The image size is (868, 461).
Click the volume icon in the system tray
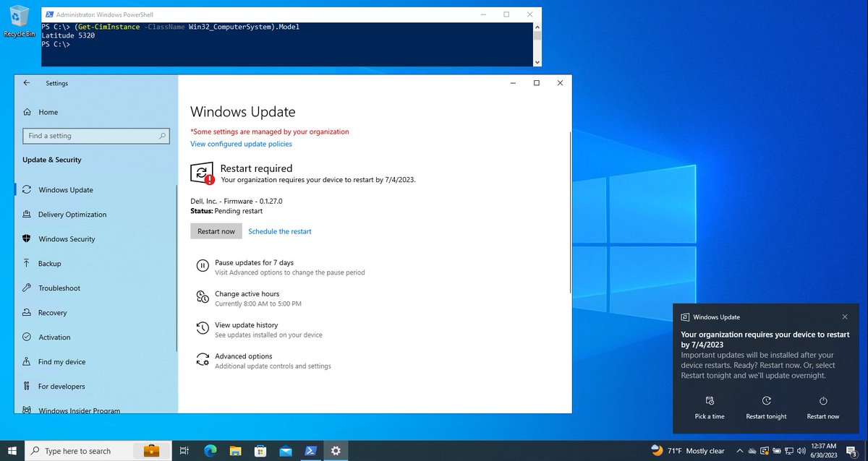click(x=802, y=450)
